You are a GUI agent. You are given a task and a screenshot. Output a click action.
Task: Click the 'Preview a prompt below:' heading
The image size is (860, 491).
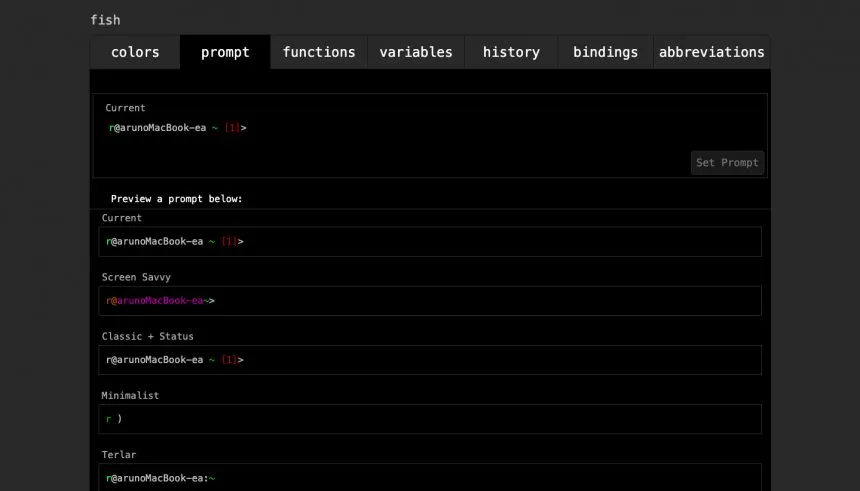click(177, 199)
